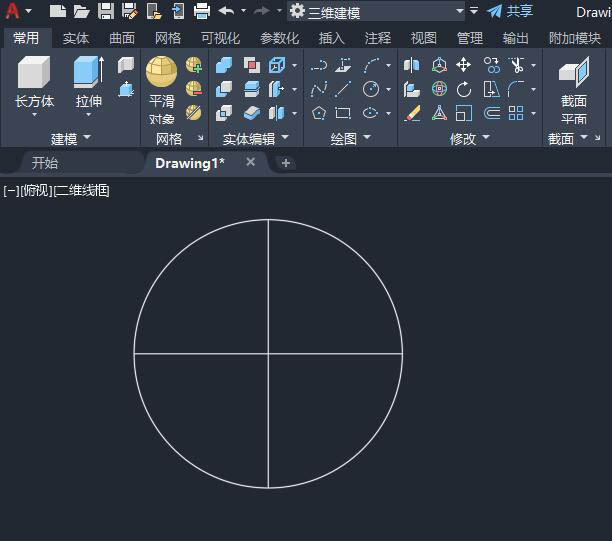
Task: Select the Line drawing tool
Action: (x=343, y=89)
